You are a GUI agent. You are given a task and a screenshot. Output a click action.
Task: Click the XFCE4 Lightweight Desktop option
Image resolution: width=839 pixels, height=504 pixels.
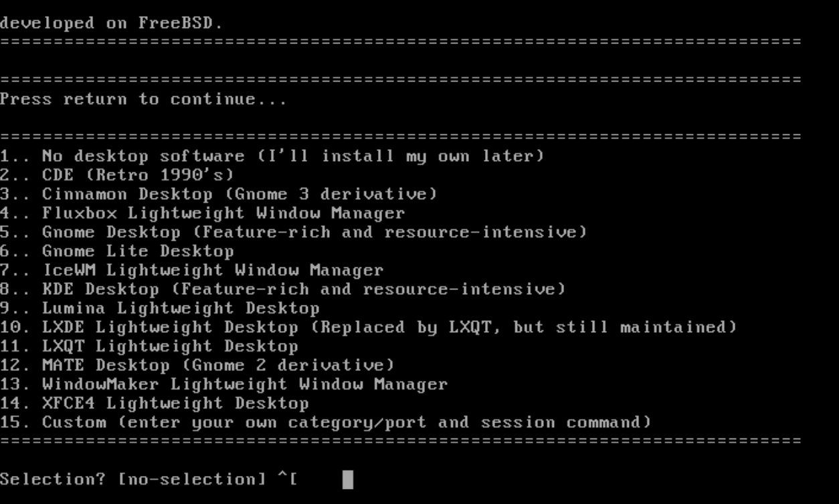click(x=154, y=403)
